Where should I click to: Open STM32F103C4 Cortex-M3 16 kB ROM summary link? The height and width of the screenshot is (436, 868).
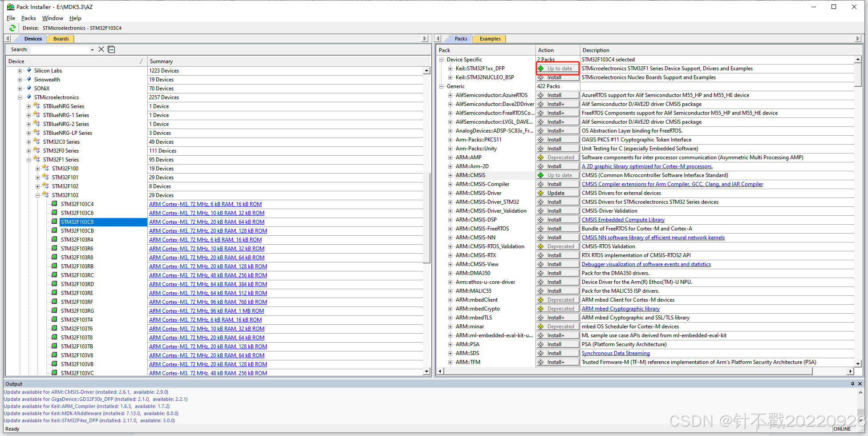click(x=205, y=204)
